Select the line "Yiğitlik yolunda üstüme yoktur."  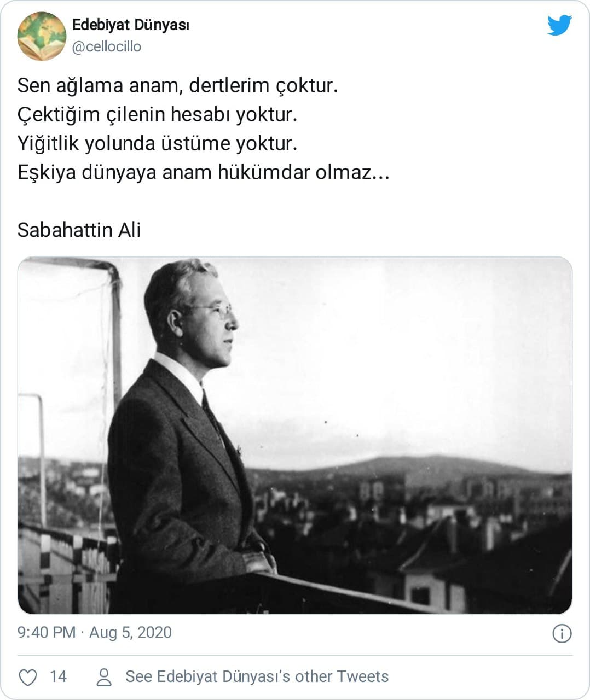pyautogui.click(x=158, y=143)
